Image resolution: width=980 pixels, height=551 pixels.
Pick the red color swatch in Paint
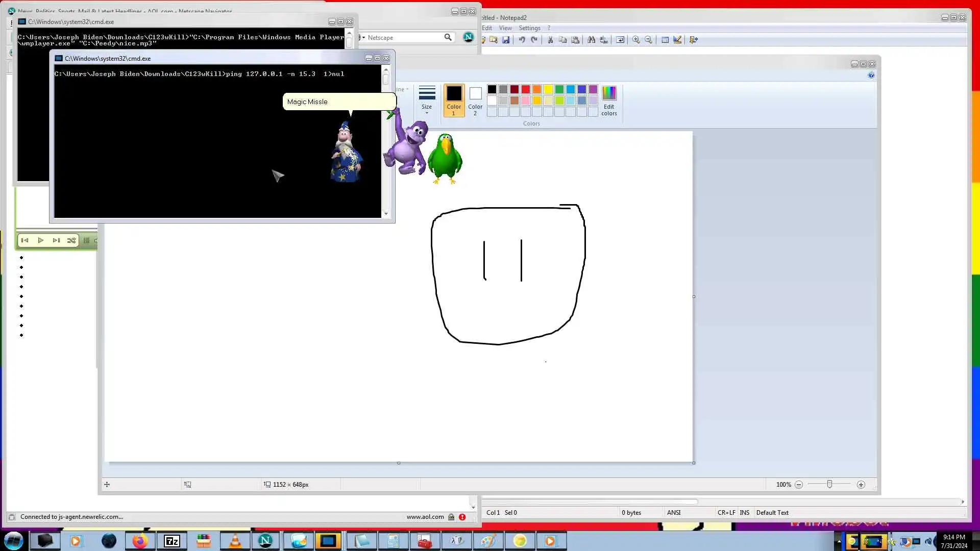(526, 89)
